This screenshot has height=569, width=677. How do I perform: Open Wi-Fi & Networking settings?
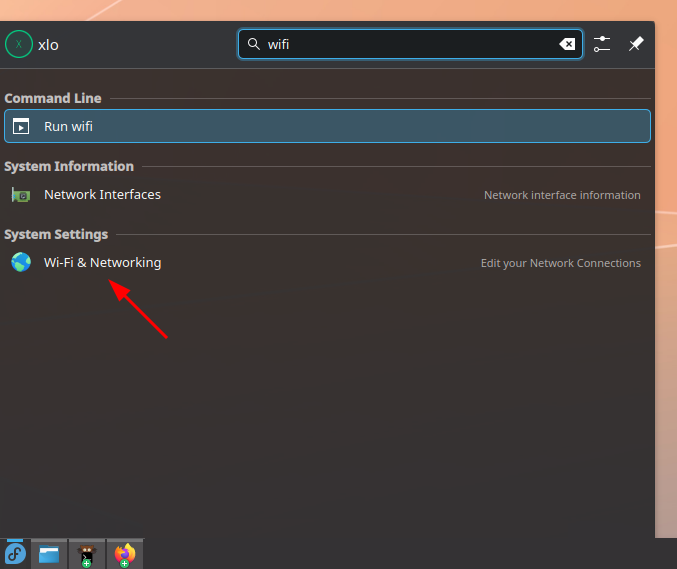(327, 262)
